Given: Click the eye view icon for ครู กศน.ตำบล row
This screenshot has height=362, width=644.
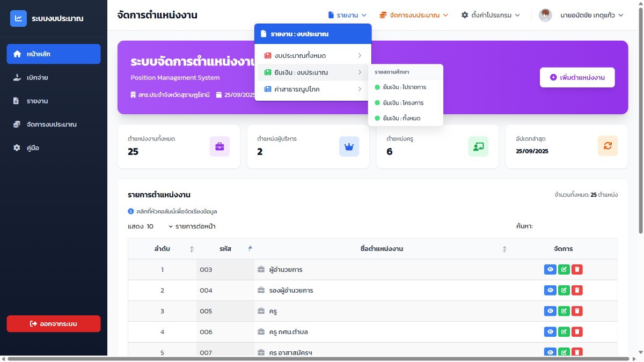Looking at the screenshot, I should 550,332.
